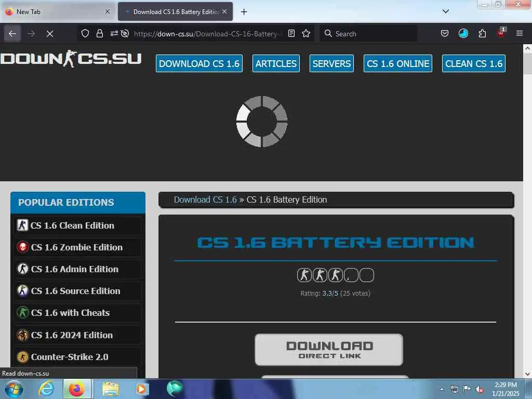Click the DOWNLOAD DIRECT LINK button
Viewport: 532px width, 399px height.
pyautogui.click(x=329, y=350)
